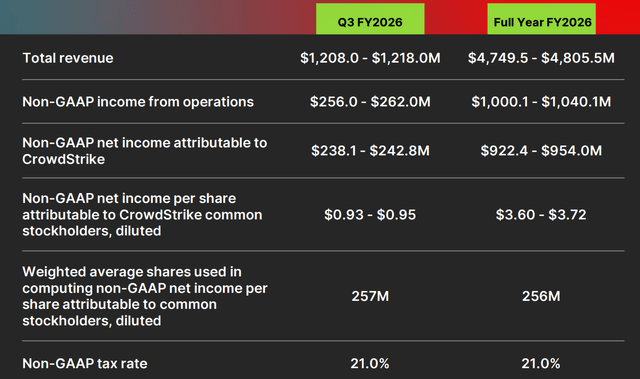Click Q3 operating income $256.0 - $262.0M
The image size is (640, 379).
pyautogui.click(x=370, y=102)
